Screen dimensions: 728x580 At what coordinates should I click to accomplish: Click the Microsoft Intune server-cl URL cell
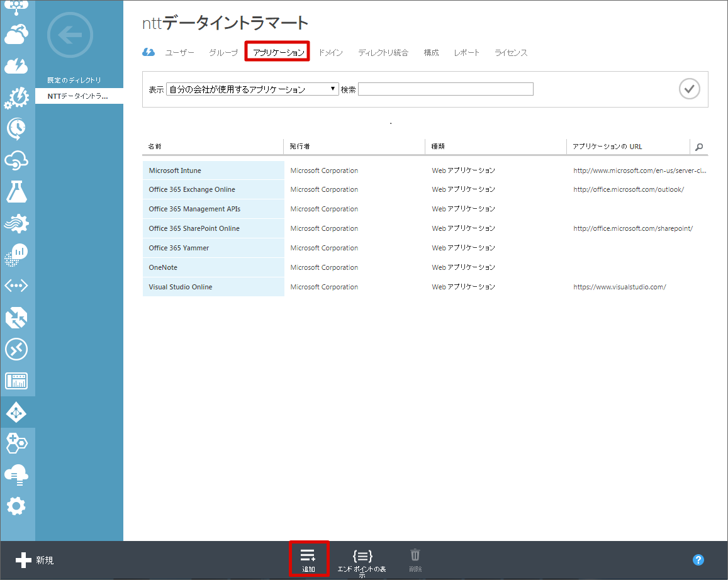[x=640, y=170]
